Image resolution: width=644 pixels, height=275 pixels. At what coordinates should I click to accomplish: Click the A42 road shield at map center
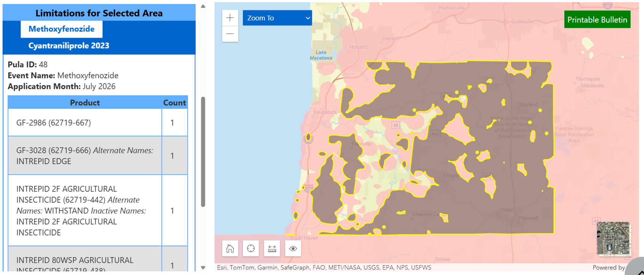(x=435, y=134)
